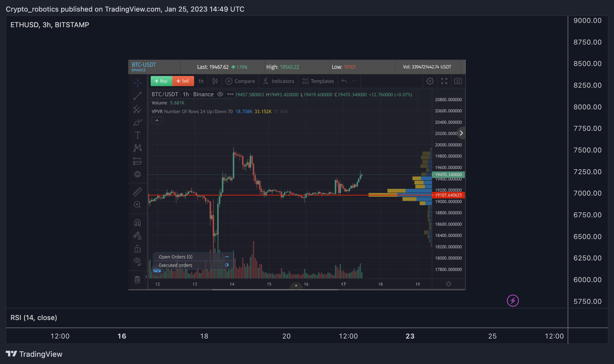Viewport: 614px width, 364px height.
Task: Click the 18.708K blue VPVR up value
Action: [x=244, y=111]
